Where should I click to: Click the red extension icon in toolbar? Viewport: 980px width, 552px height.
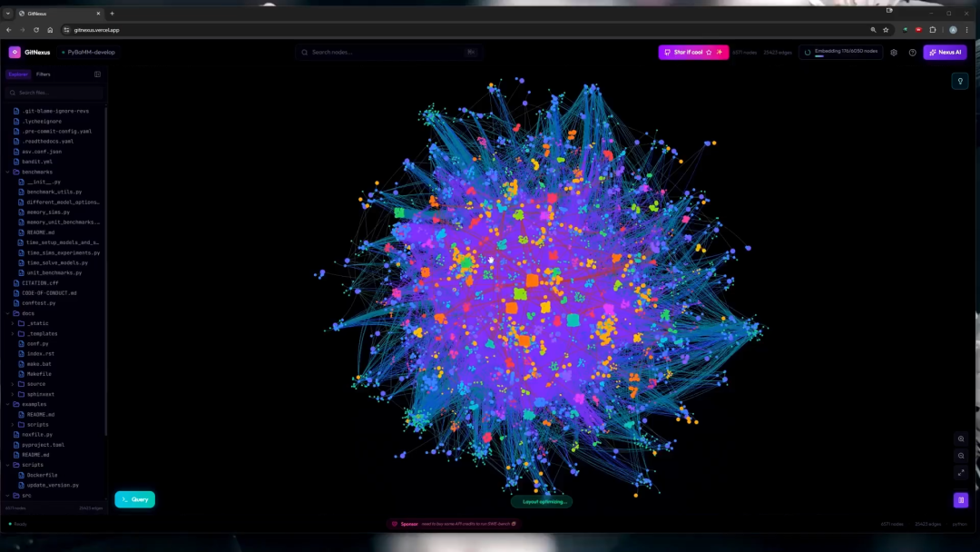coord(918,30)
